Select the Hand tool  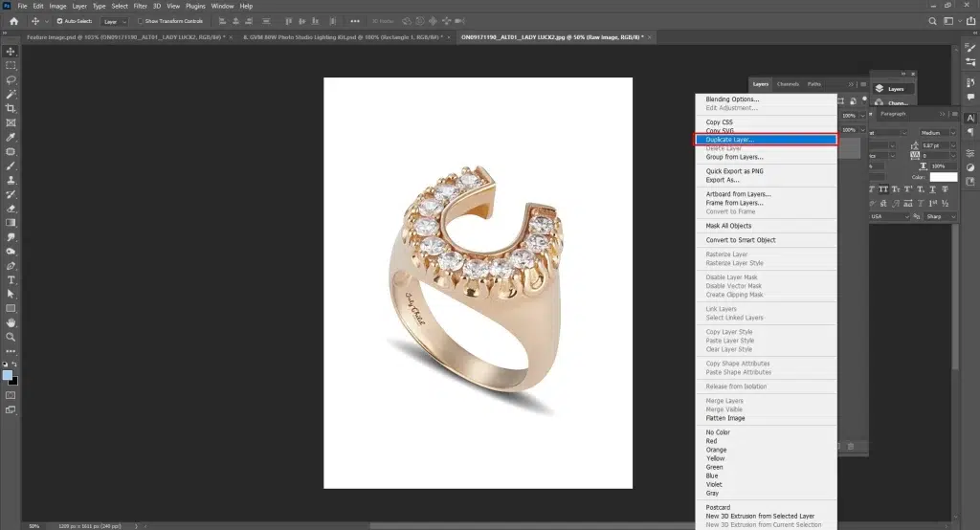(11, 322)
